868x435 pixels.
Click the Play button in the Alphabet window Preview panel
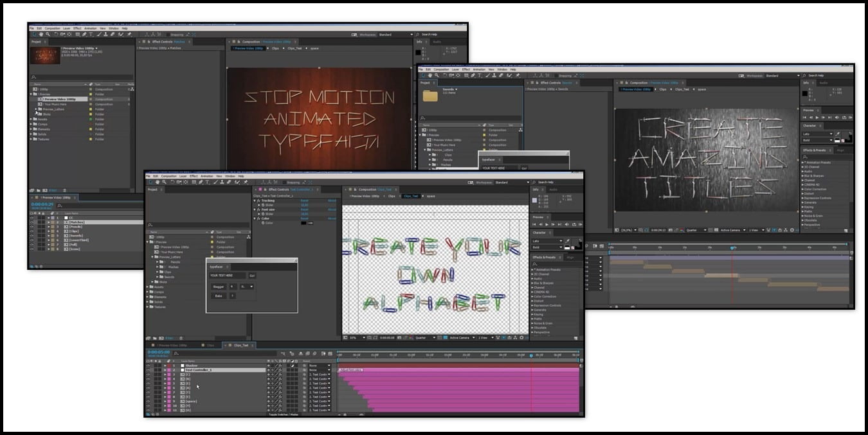(x=547, y=224)
